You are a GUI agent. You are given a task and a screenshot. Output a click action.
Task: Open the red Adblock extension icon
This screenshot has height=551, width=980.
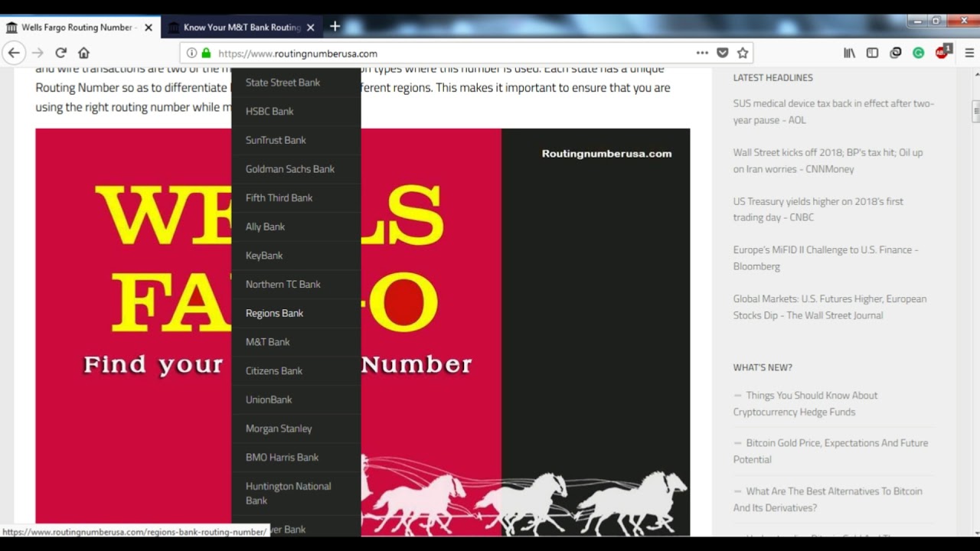[942, 51]
